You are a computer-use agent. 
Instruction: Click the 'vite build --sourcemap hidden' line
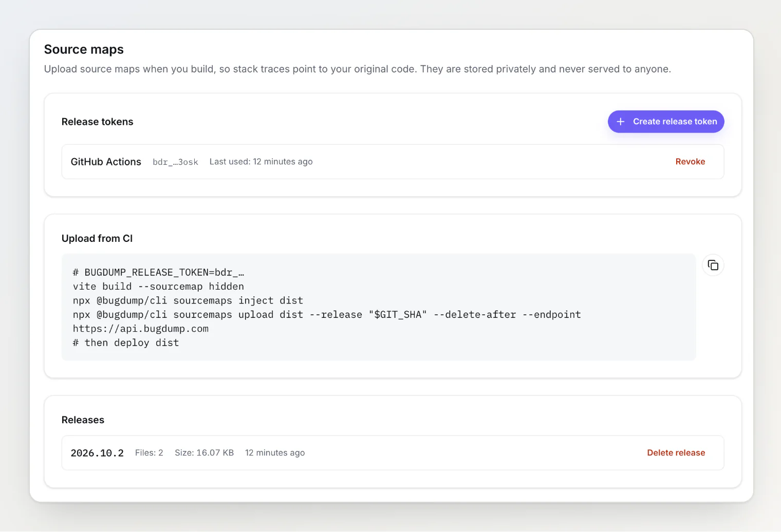[158, 287]
